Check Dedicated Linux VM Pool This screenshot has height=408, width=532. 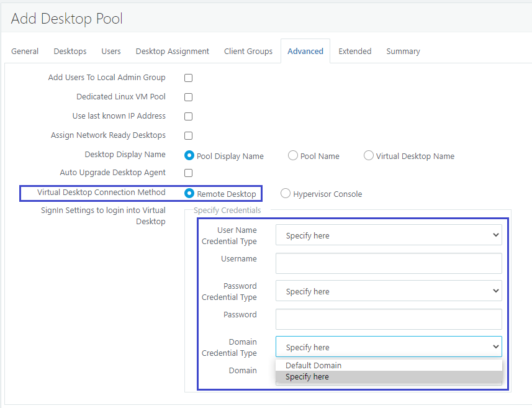(x=188, y=97)
